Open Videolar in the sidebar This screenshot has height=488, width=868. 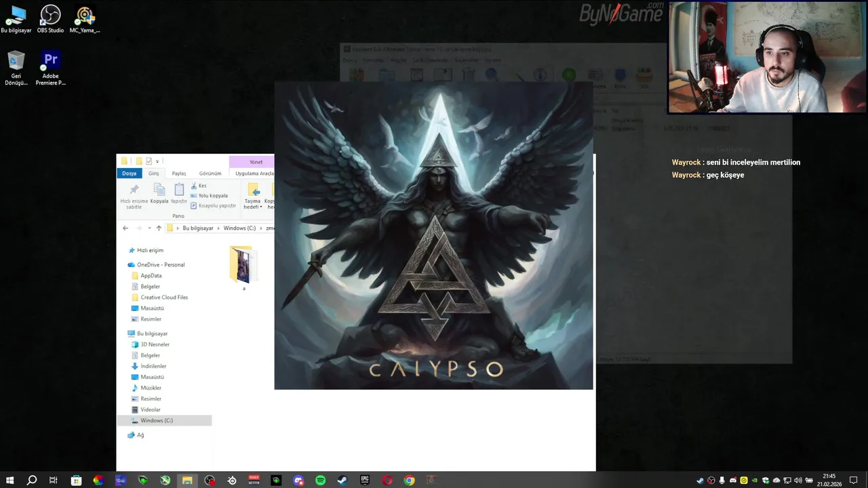click(x=151, y=409)
